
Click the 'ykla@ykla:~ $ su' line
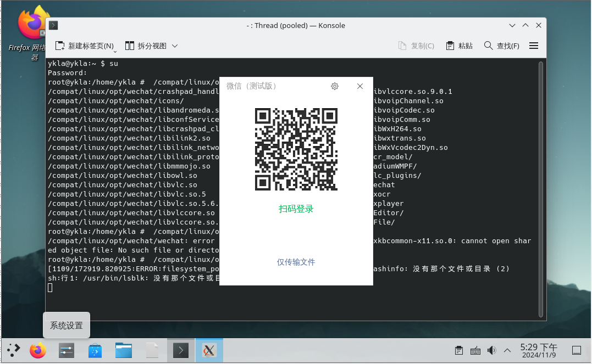pos(83,64)
